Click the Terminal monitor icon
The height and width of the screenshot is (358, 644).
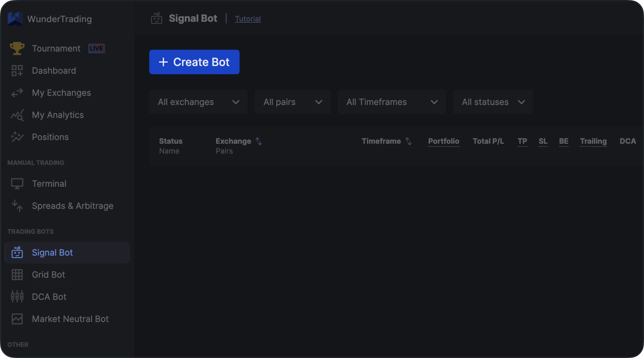tap(17, 183)
